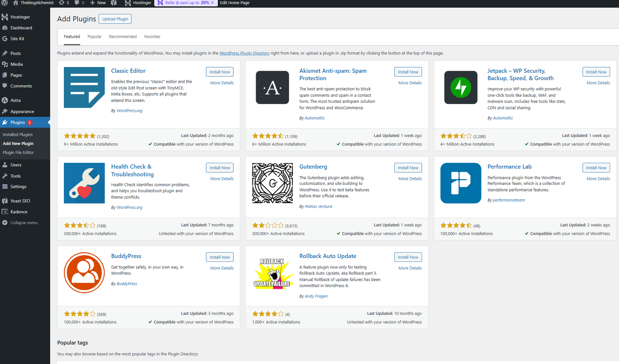
Task: Install the Jetpack plugin
Action: tap(596, 72)
